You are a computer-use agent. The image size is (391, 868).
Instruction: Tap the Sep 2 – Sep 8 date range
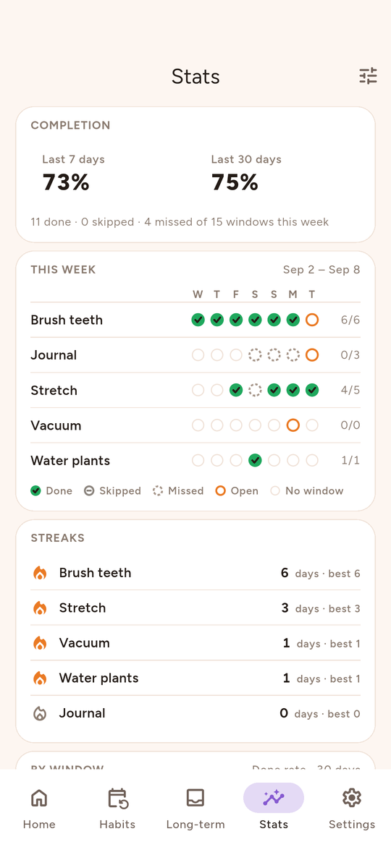tap(321, 270)
